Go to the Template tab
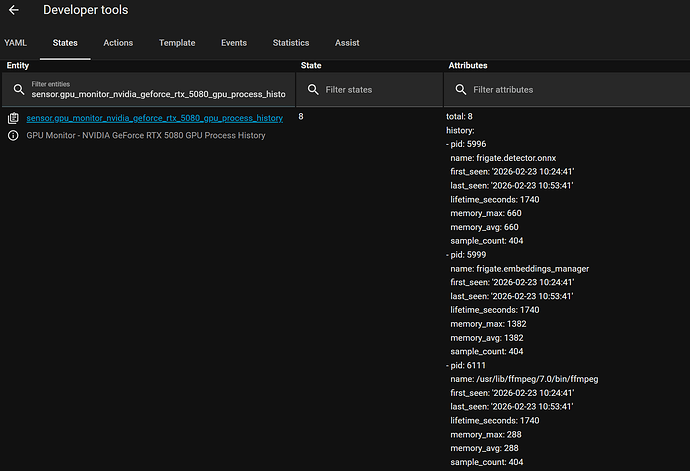The height and width of the screenshot is (471, 690). click(177, 43)
